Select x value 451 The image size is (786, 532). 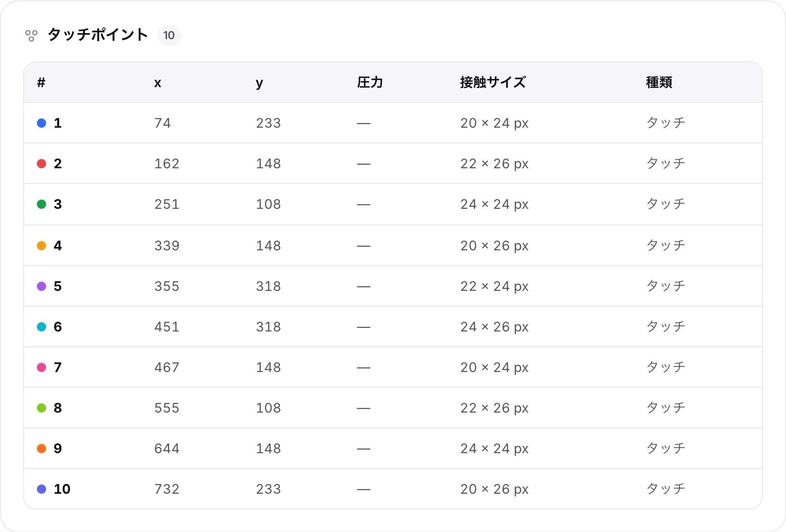point(167,327)
